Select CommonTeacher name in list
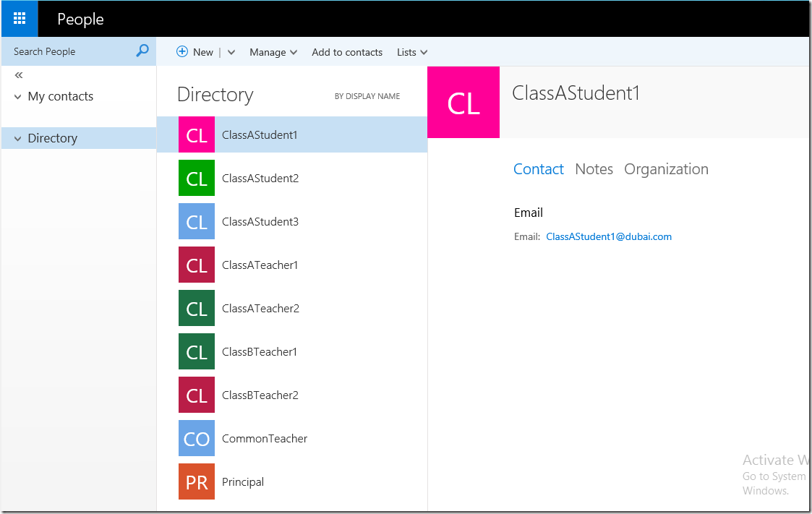Image resolution: width=812 pixels, height=514 pixels. pyautogui.click(x=265, y=439)
